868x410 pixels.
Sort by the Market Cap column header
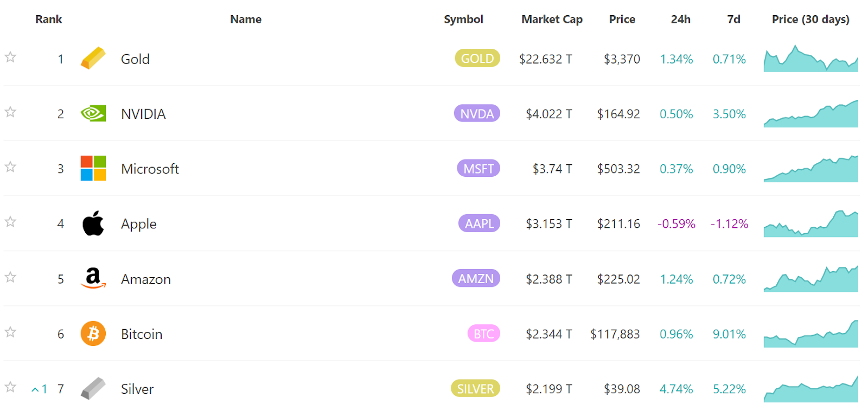click(552, 19)
